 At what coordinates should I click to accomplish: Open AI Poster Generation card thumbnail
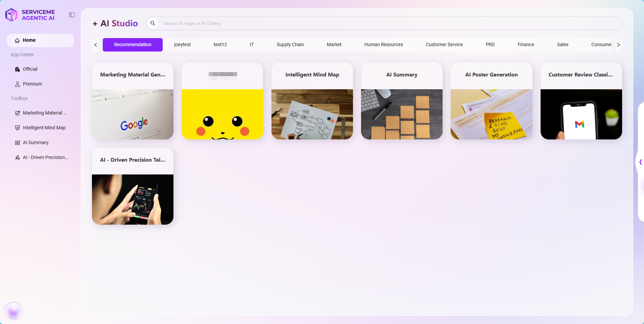(491, 115)
